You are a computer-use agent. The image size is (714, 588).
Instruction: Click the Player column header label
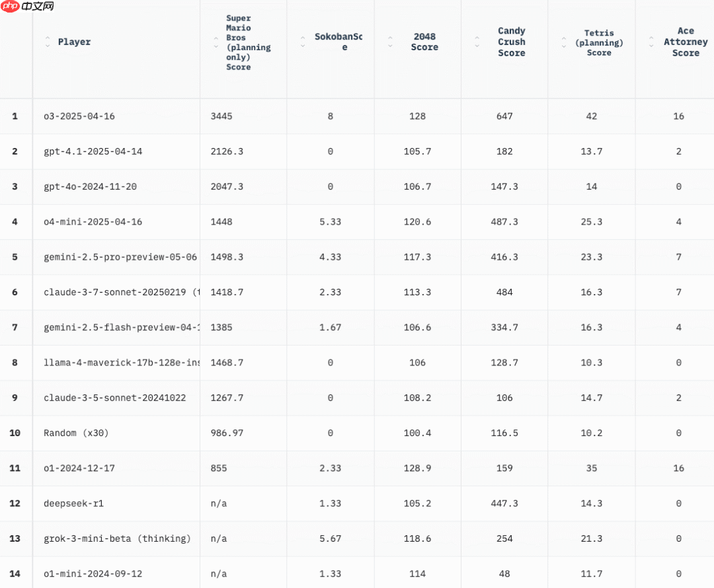click(74, 42)
